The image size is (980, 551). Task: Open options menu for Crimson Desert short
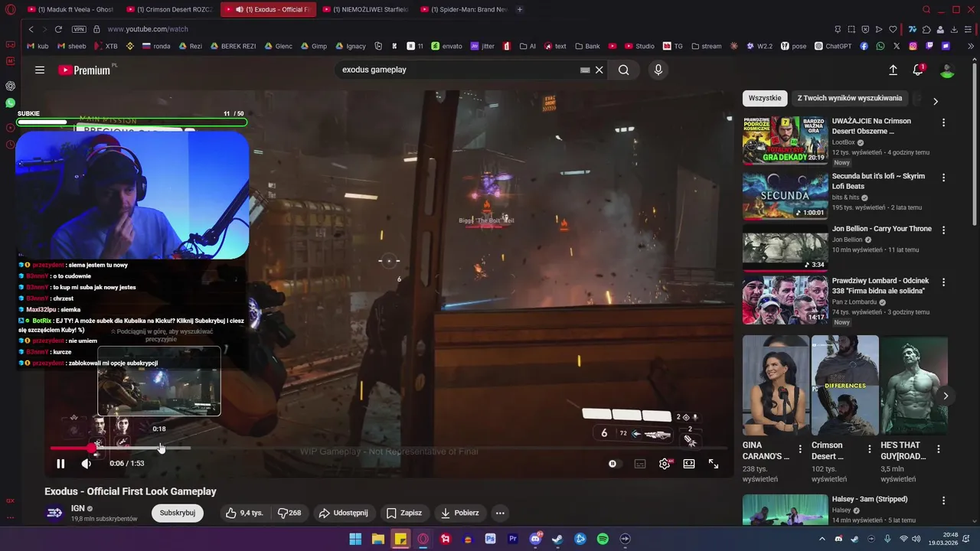click(x=869, y=449)
